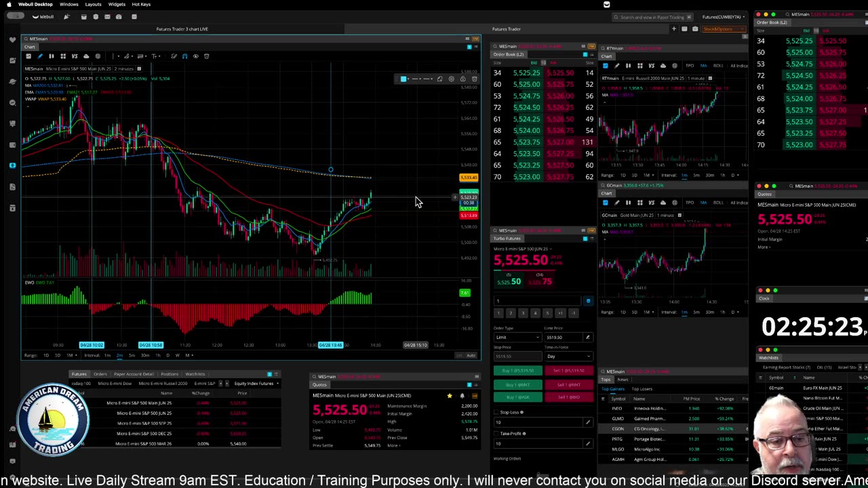Open the line style dropdown on drawing toolbar
The height and width of the screenshot is (488, 868).
pos(428,79)
